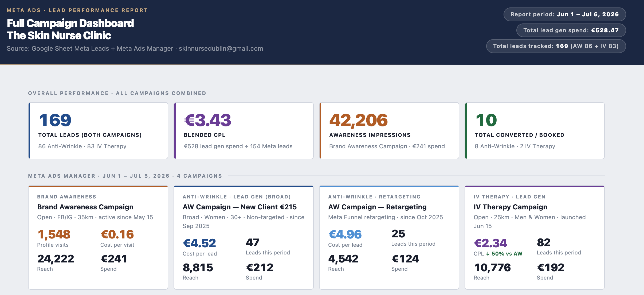The height and width of the screenshot is (295, 644).
Task: Click the €3.43 blended CPL value
Action: point(208,120)
